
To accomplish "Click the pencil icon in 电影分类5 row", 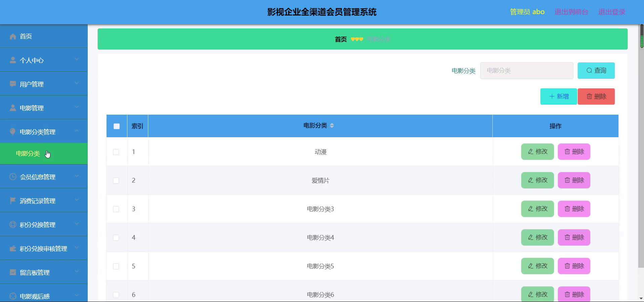I will tap(531, 266).
